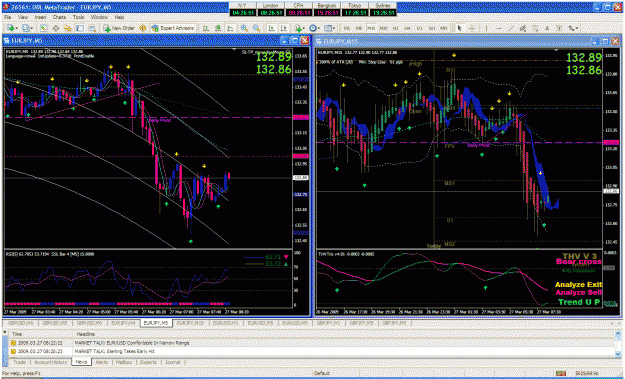
Task: Open the Strategy Tester icon
Action: coord(92,28)
